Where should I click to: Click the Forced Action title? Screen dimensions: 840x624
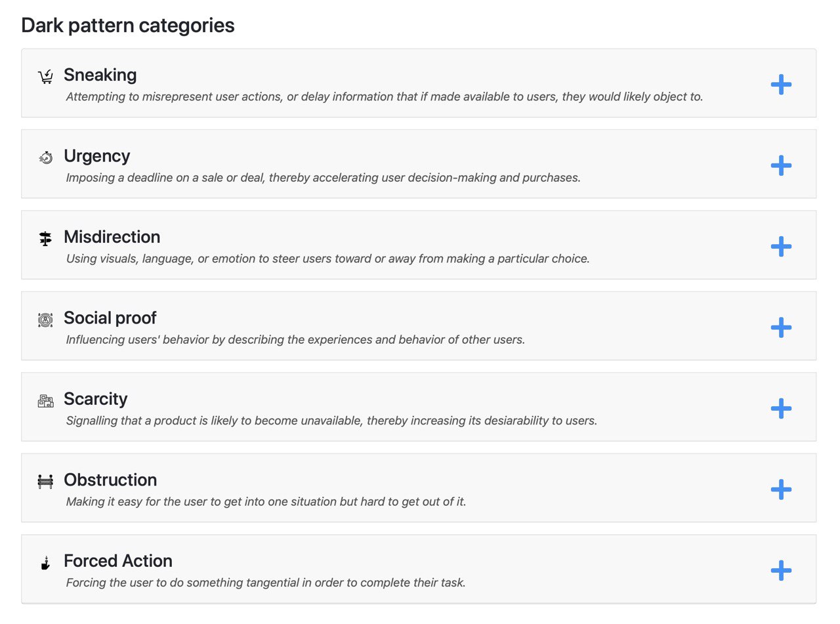118,561
